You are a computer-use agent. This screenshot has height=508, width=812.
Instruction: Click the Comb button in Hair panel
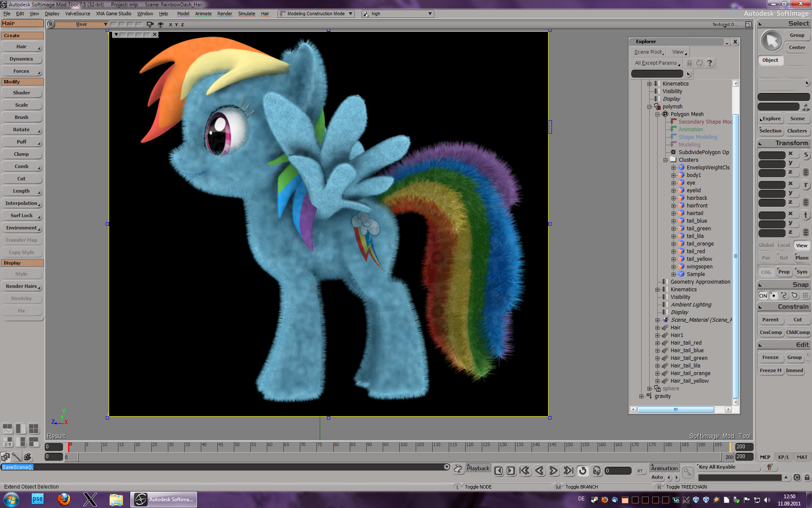[x=22, y=166]
